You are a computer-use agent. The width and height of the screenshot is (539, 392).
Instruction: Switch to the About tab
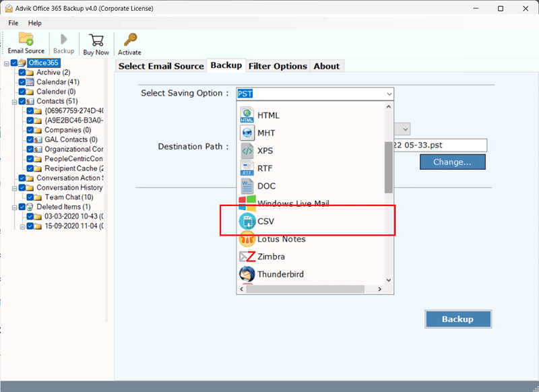[327, 66]
